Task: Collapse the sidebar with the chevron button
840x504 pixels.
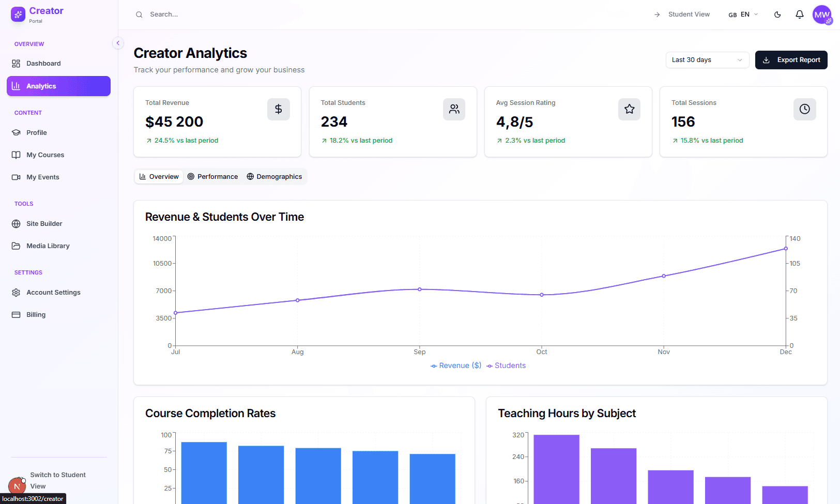Action: click(118, 43)
